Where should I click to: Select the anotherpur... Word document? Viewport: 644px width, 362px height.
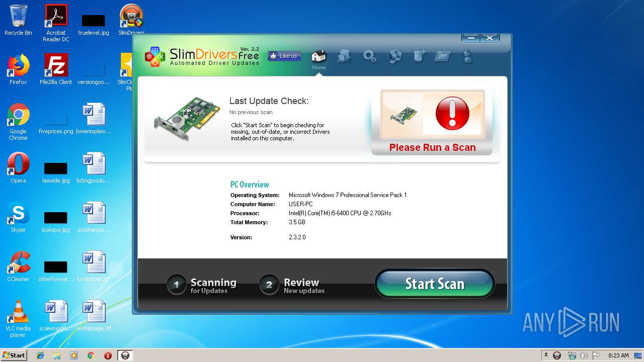point(94,217)
